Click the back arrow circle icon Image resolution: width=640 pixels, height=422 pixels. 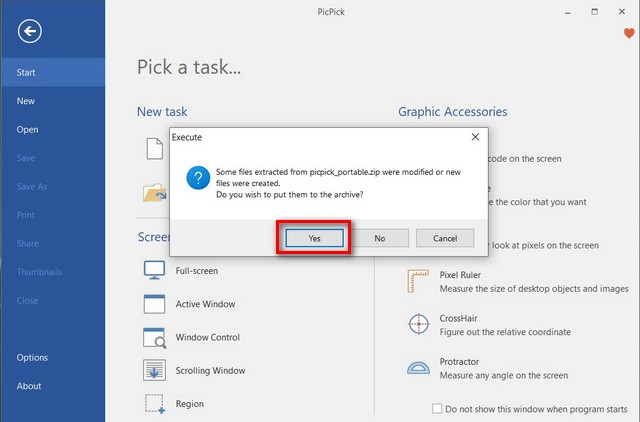(29, 31)
